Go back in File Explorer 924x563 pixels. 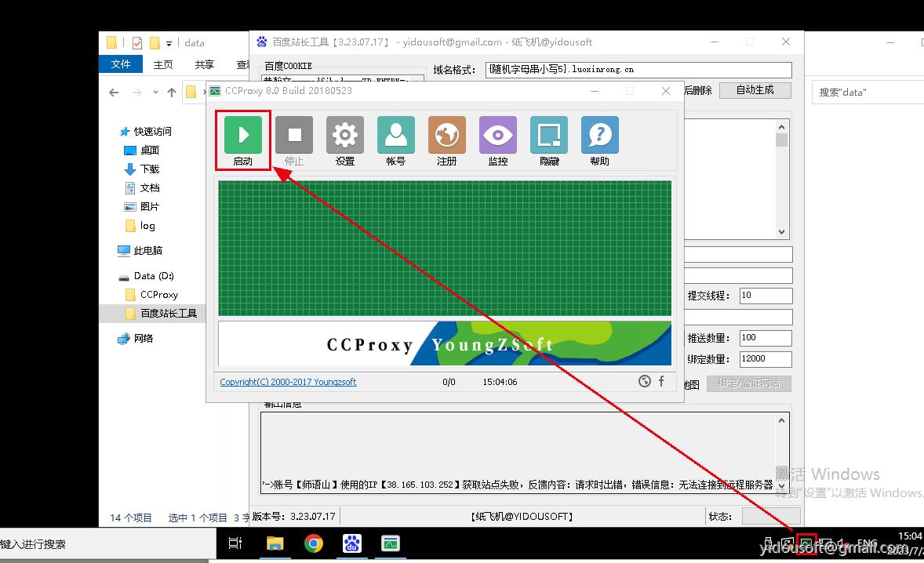(114, 93)
